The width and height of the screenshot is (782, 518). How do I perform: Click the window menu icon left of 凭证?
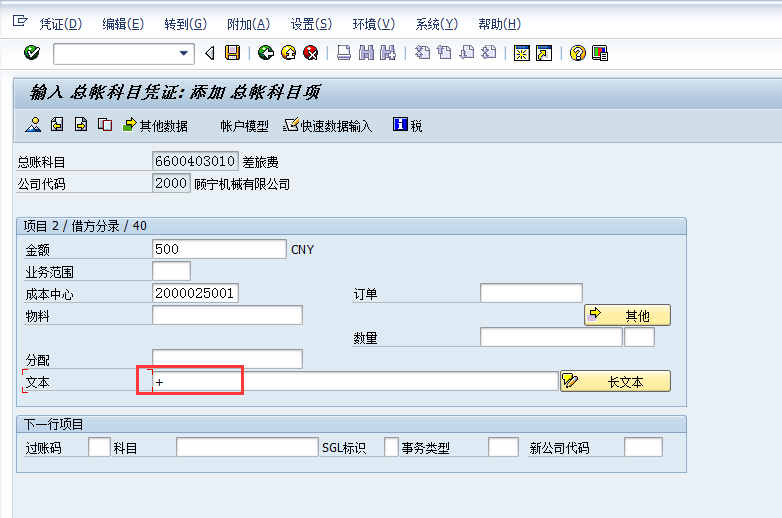(20, 21)
